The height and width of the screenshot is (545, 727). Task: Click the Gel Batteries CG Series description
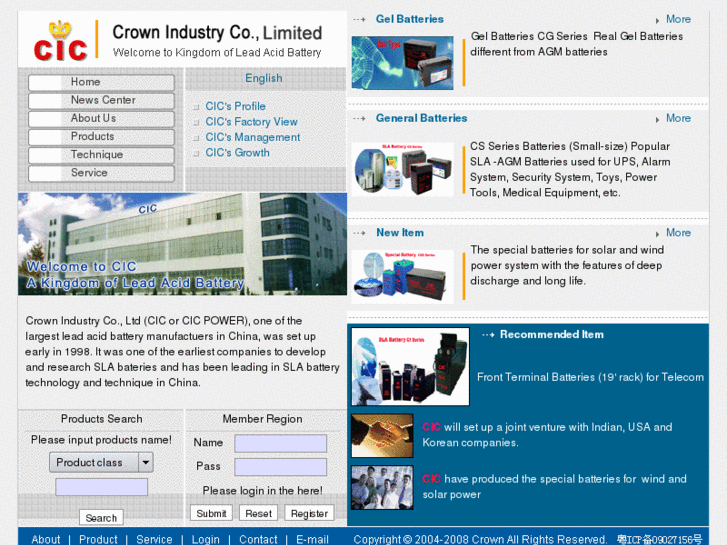(576, 44)
